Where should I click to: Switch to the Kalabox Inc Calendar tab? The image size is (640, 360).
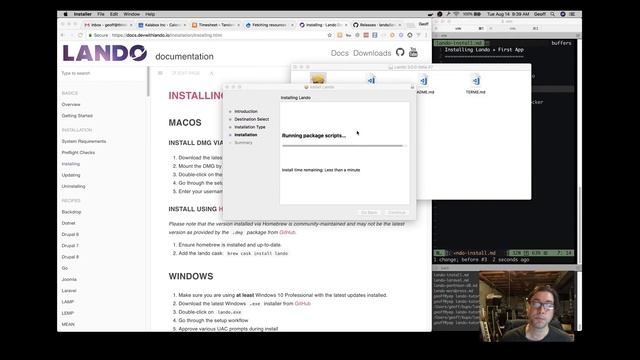pyautogui.click(x=162, y=25)
